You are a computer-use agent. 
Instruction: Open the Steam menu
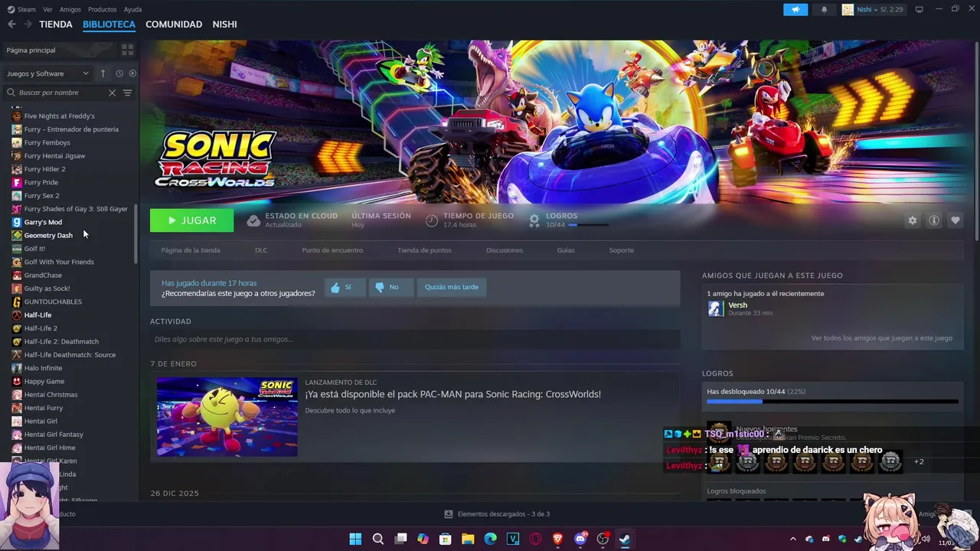tap(26, 9)
